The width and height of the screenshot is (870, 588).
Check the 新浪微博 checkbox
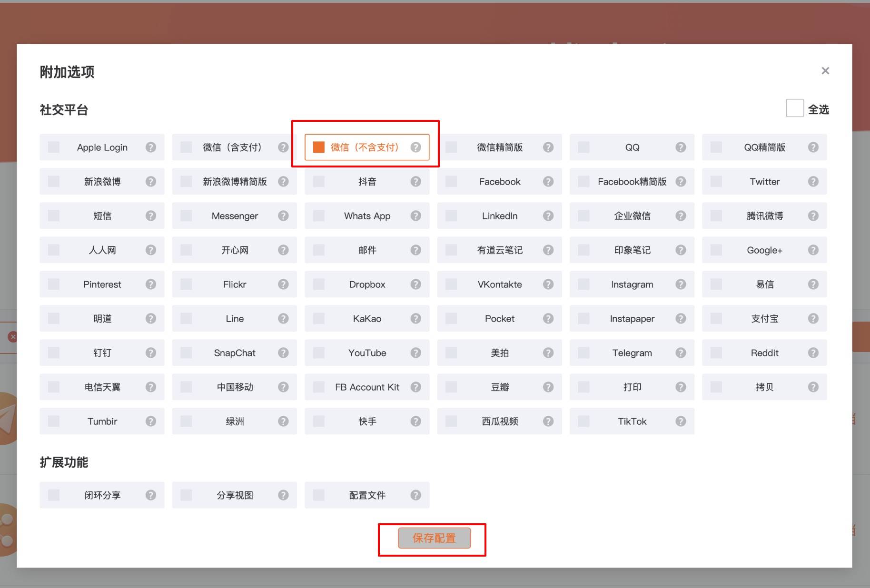click(53, 181)
